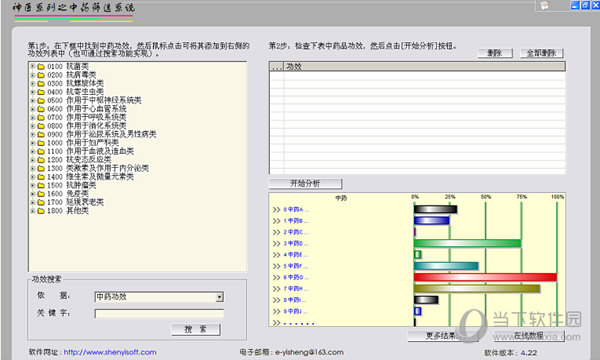Click the >> arrow beside 1 中药B
Screen dimensions: 600x360
click(276, 221)
